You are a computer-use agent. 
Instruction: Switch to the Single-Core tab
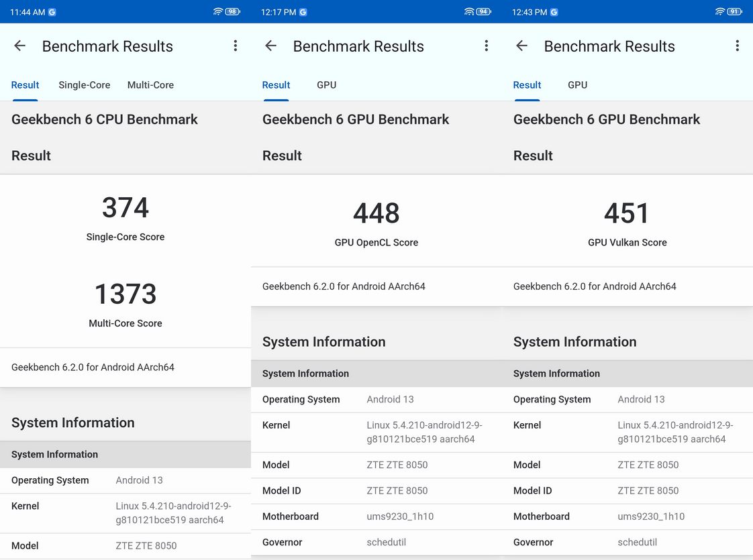pyautogui.click(x=84, y=85)
